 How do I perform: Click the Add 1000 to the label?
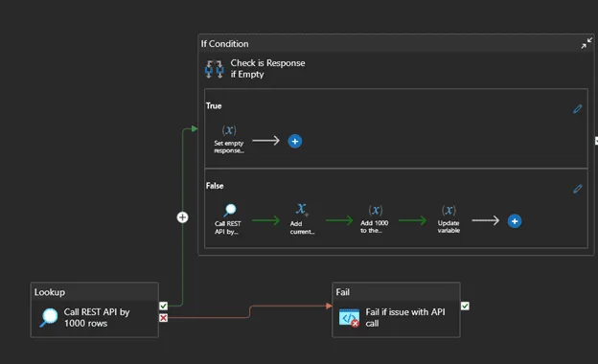[374, 226]
